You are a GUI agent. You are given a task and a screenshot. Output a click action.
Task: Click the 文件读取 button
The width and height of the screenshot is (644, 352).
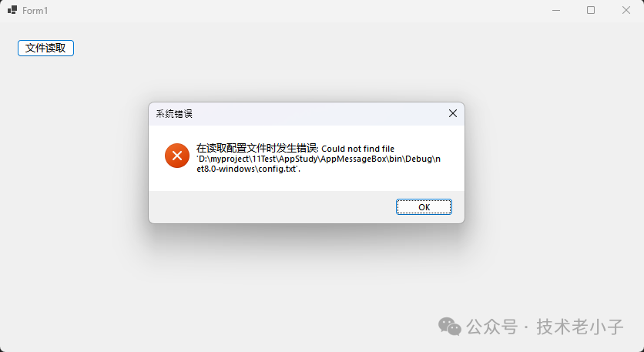pyautogui.click(x=45, y=48)
